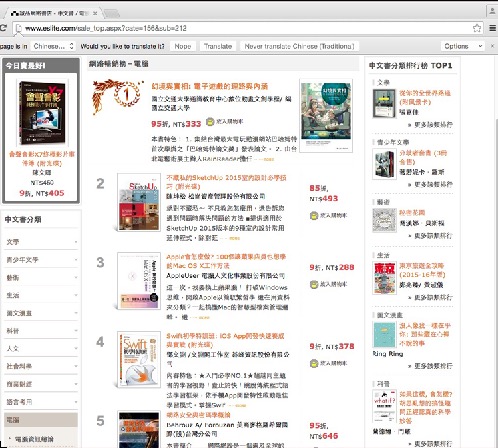
Task: Expand the 語言考用 category in the left sidebar
Action: [x=41, y=402]
